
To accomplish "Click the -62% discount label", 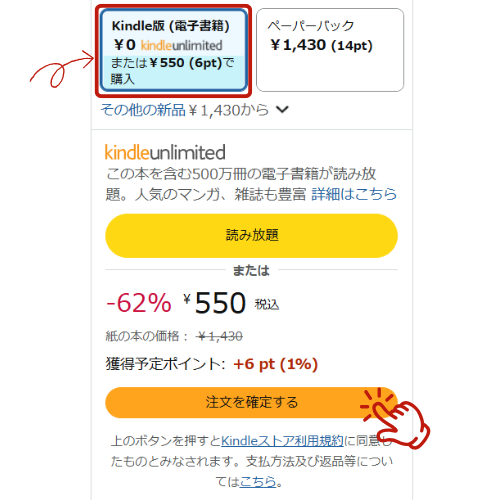I will [x=139, y=303].
